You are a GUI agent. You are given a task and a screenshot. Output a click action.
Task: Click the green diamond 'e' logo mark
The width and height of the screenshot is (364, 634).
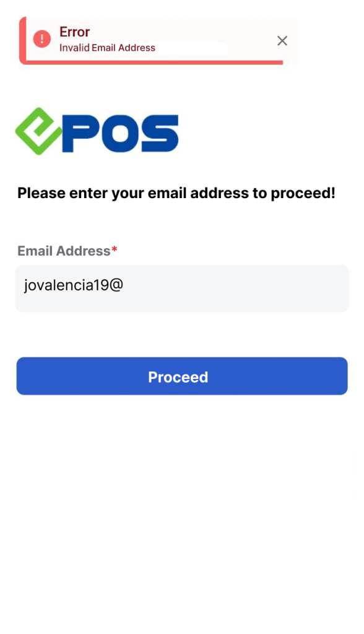click(38, 131)
